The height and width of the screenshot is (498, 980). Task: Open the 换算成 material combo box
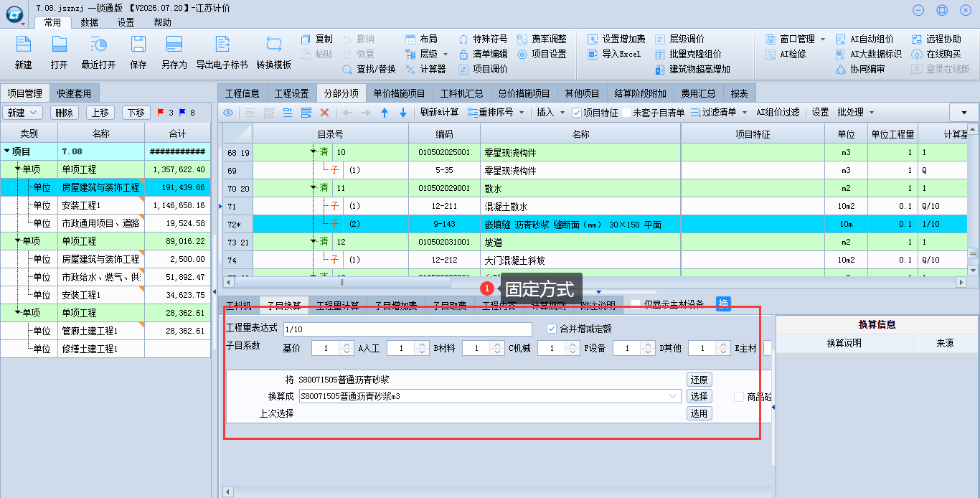point(490,396)
